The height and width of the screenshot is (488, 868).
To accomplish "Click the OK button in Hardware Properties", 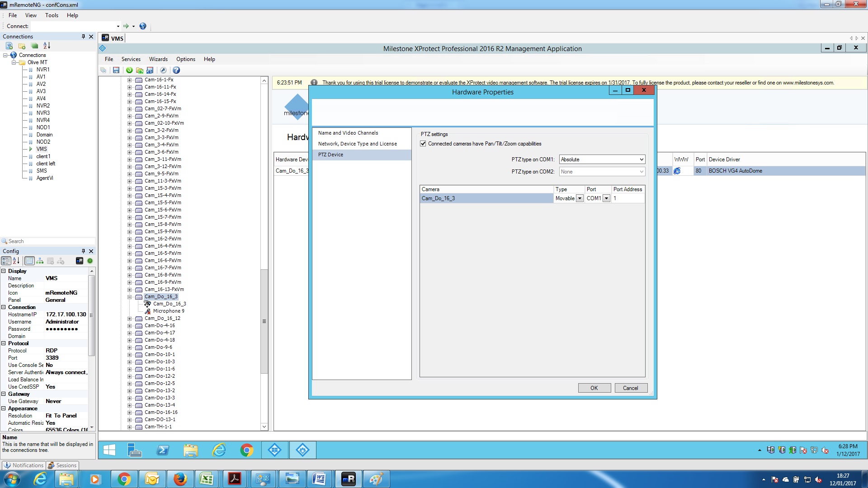I will (x=594, y=388).
